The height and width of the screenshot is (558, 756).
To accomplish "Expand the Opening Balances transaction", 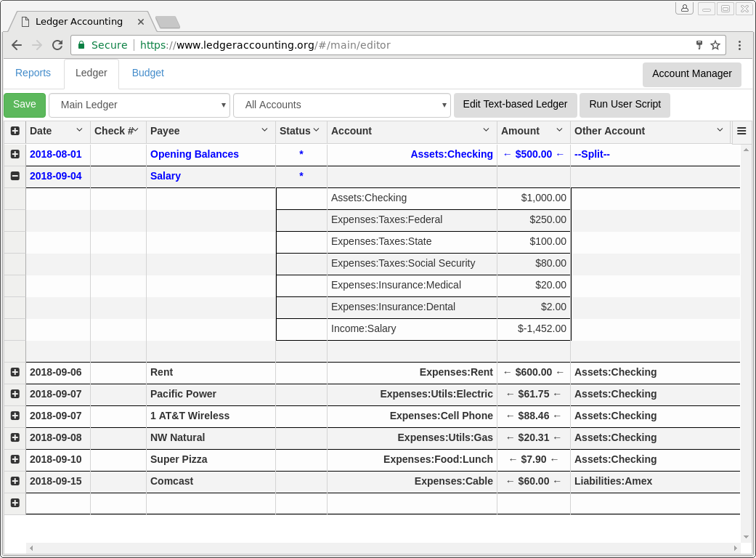I will coord(15,154).
